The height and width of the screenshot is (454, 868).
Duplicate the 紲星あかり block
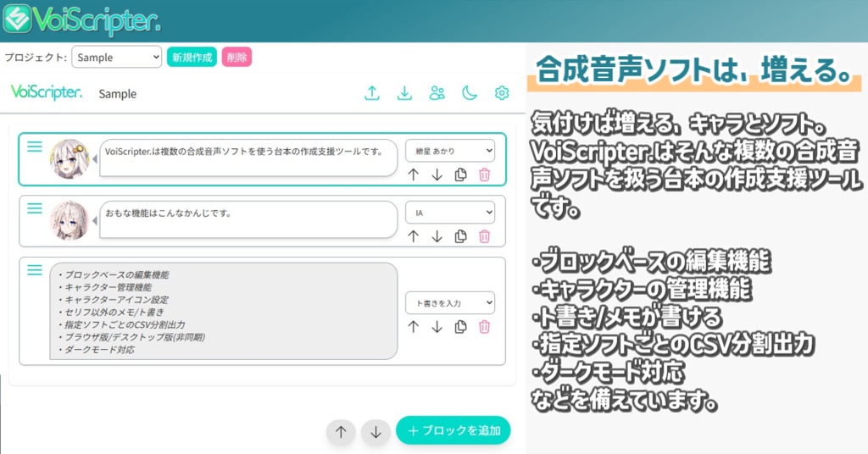click(460, 174)
